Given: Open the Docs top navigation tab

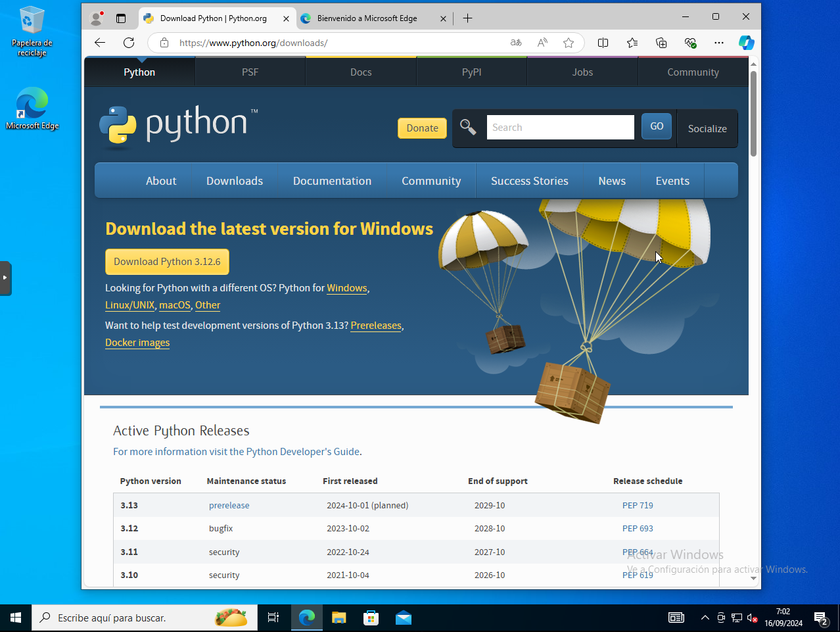Looking at the screenshot, I should [x=361, y=72].
